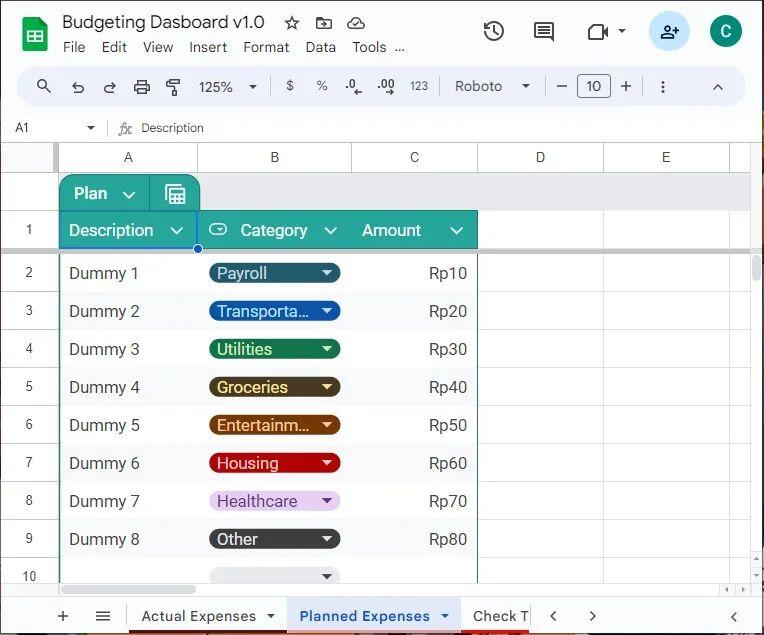This screenshot has width=764, height=635.
Task: Format as currency dollar sign
Action: tap(290, 86)
